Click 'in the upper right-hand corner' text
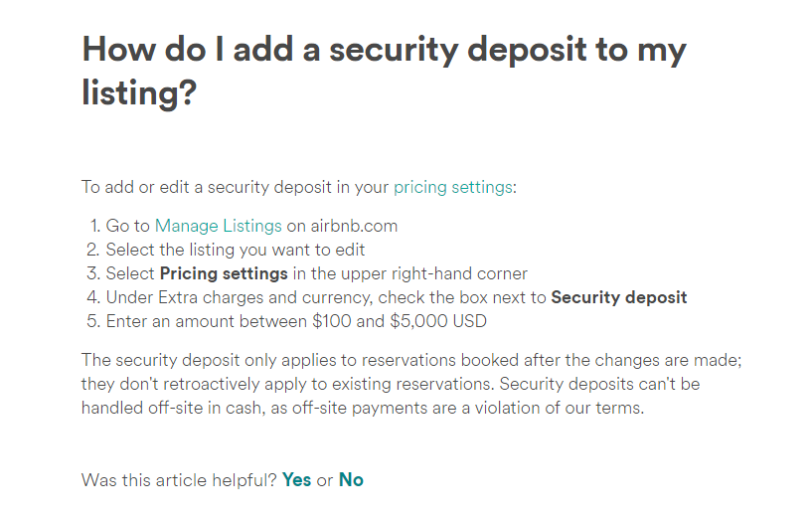The width and height of the screenshot is (812, 519). [x=410, y=273]
